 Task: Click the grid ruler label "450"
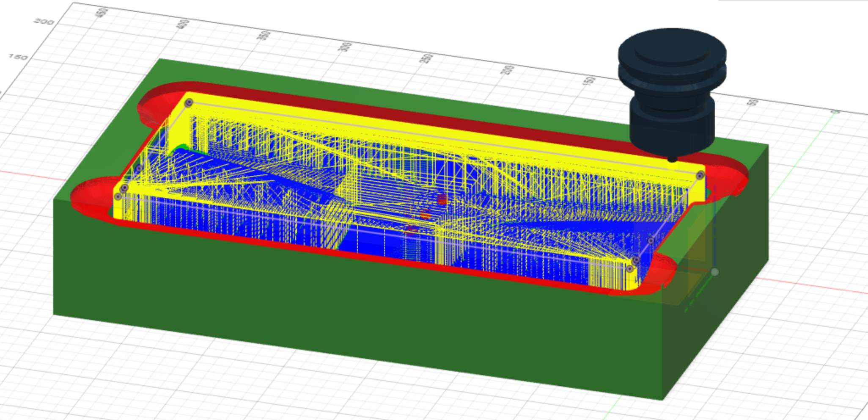[x=102, y=12]
